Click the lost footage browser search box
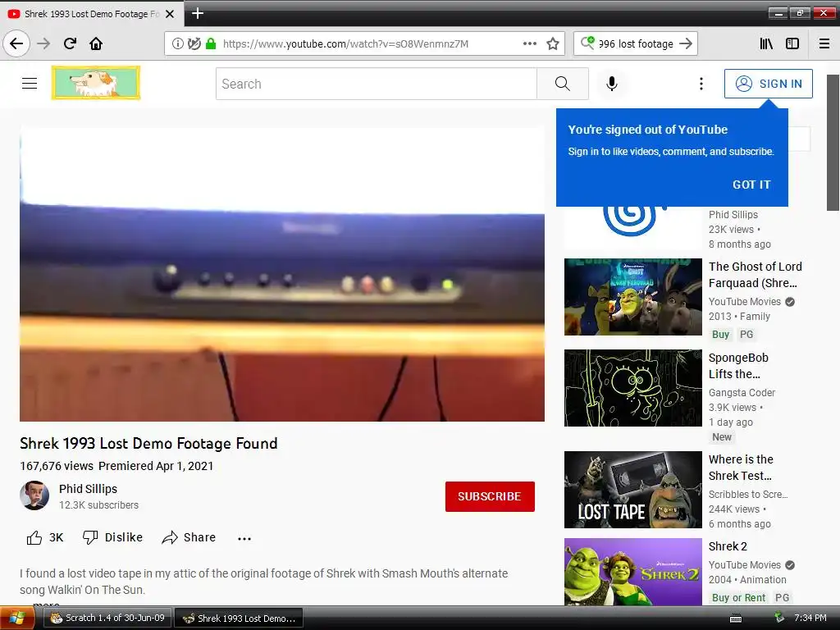The height and width of the screenshot is (630, 840). point(636,44)
